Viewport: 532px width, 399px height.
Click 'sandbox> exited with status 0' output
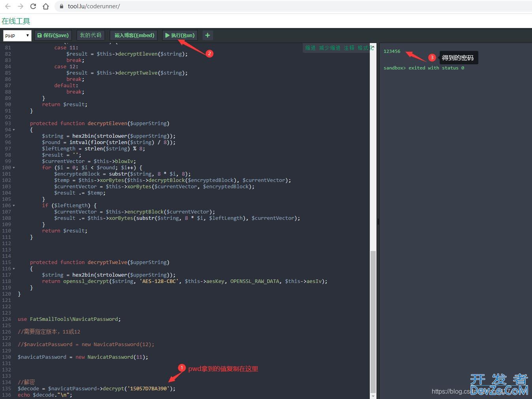pyautogui.click(x=424, y=68)
